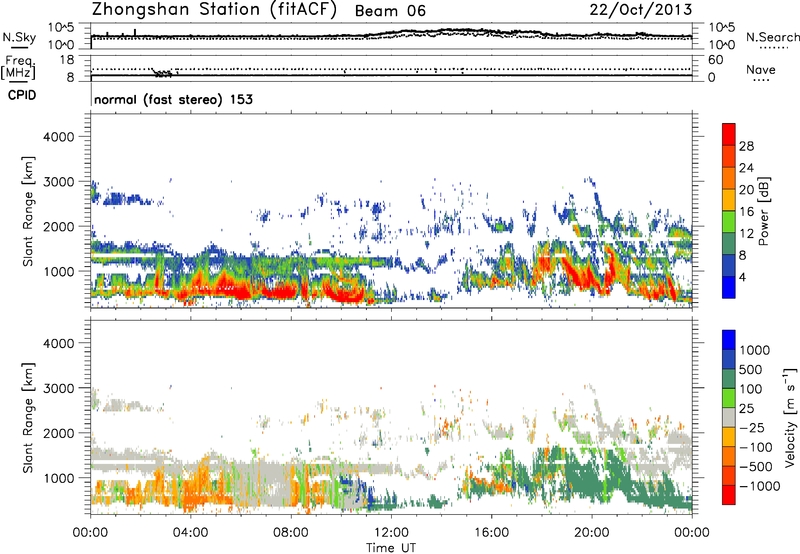Click the '08:00' time axis label
Viewport: 800px width, 554px height.
[x=291, y=533]
